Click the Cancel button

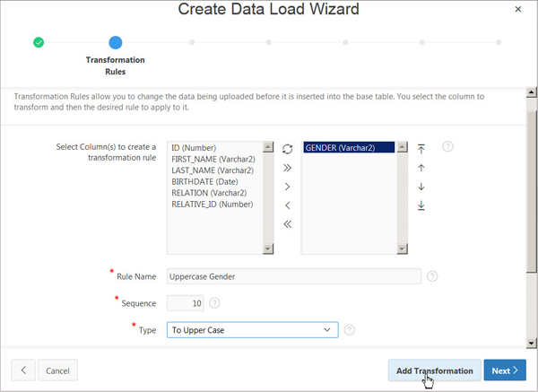[57, 370]
